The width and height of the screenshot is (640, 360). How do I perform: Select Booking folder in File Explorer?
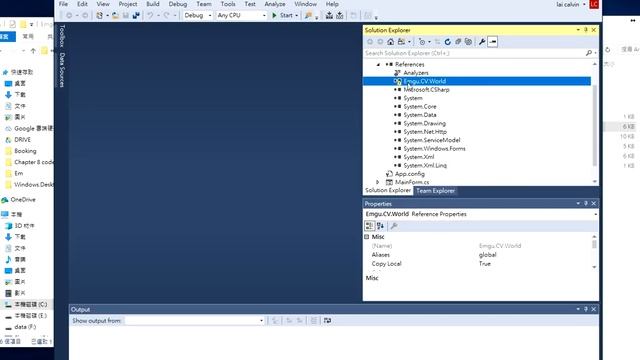(25, 151)
